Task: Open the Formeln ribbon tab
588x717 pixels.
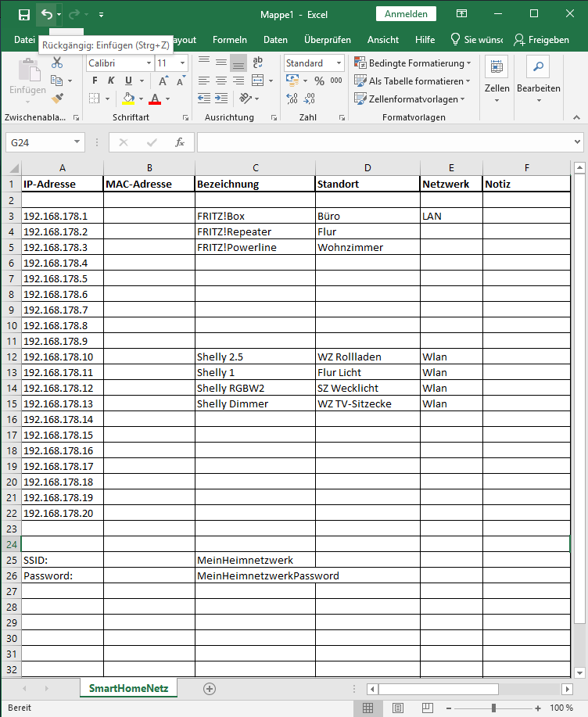Action: 229,40
